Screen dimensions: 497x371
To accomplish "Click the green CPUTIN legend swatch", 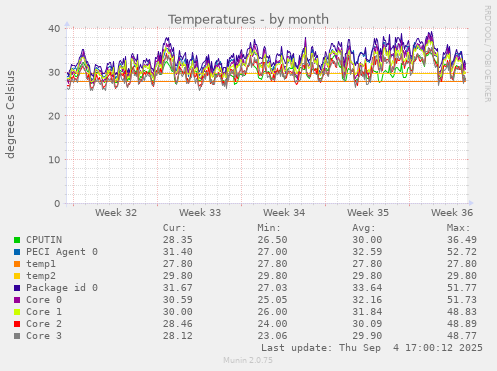I will 17,240.
